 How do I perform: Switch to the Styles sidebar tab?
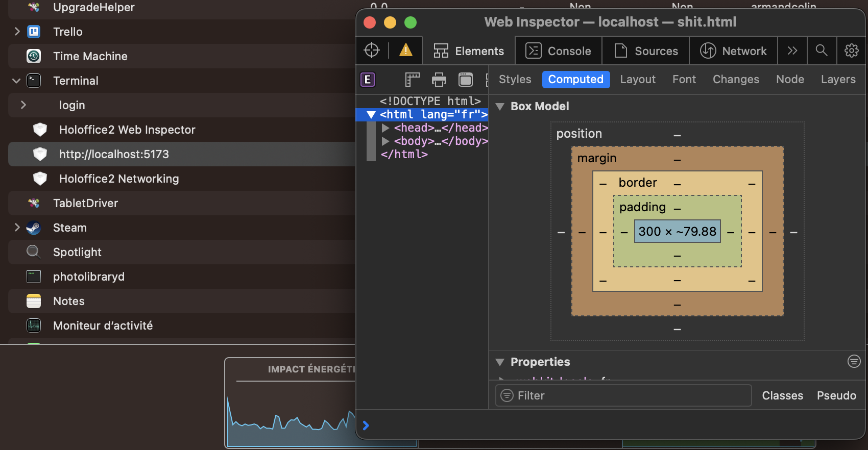pyautogui.click(x=515, y=80)
